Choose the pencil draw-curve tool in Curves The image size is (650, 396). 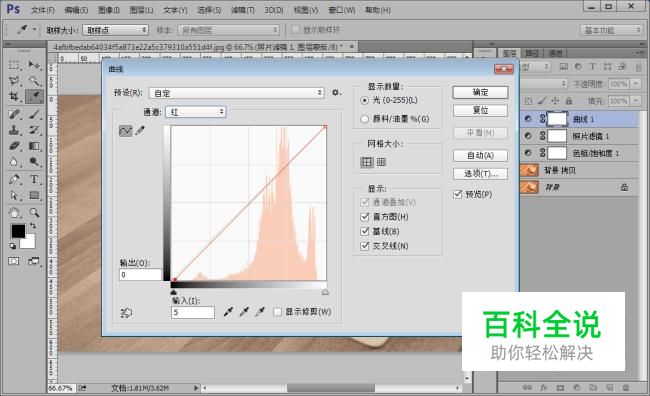140,131
